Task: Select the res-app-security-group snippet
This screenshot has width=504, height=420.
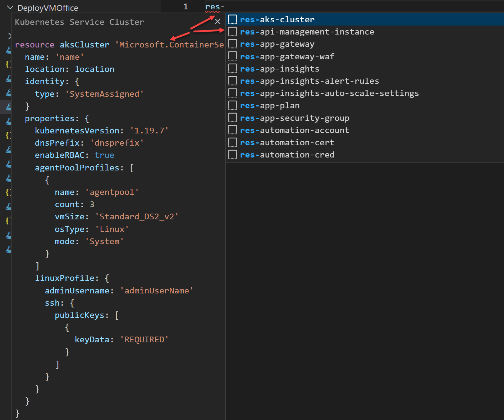Action: point(365,118)
